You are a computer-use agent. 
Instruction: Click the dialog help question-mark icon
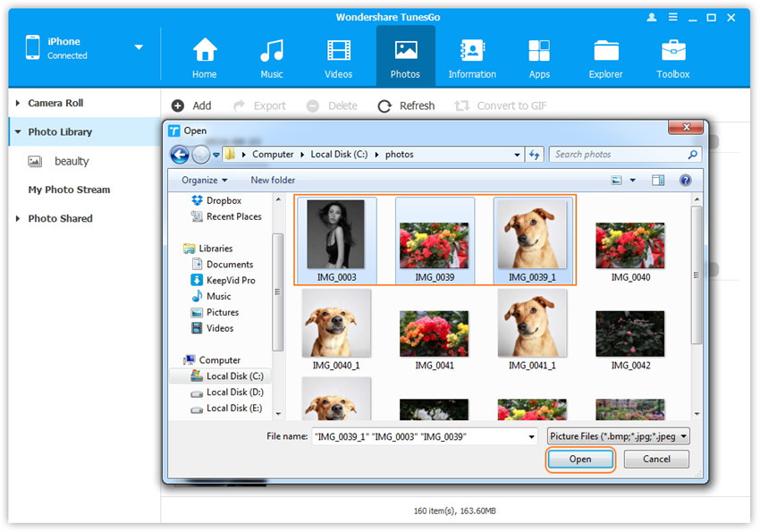pyautogui.click(x=686, y=180)
